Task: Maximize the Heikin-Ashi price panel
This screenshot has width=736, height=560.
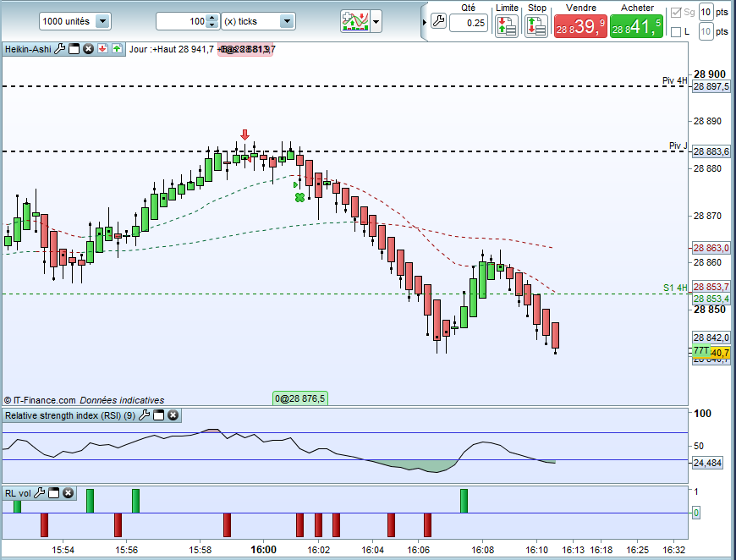Action: tap(74, 49)
